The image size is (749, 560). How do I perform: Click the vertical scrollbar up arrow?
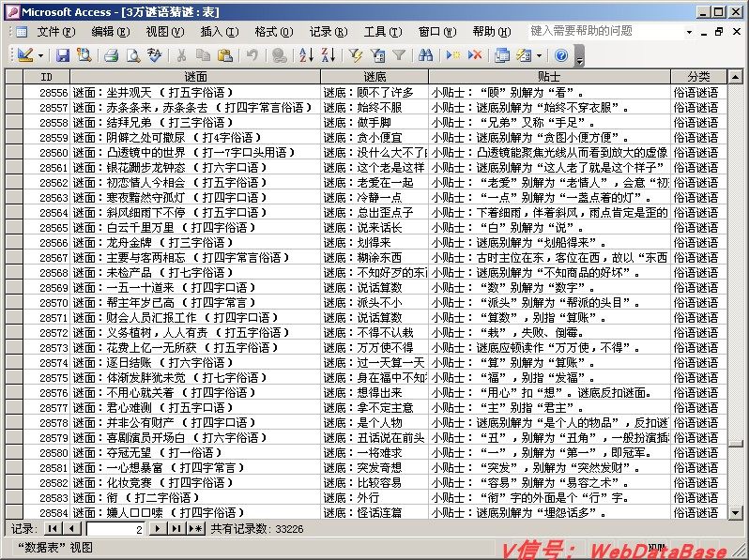pyautogui.click(x=736, y=76)
